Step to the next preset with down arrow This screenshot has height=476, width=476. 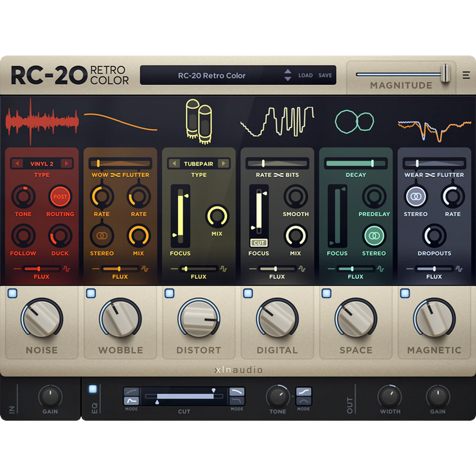pos(288,79)
